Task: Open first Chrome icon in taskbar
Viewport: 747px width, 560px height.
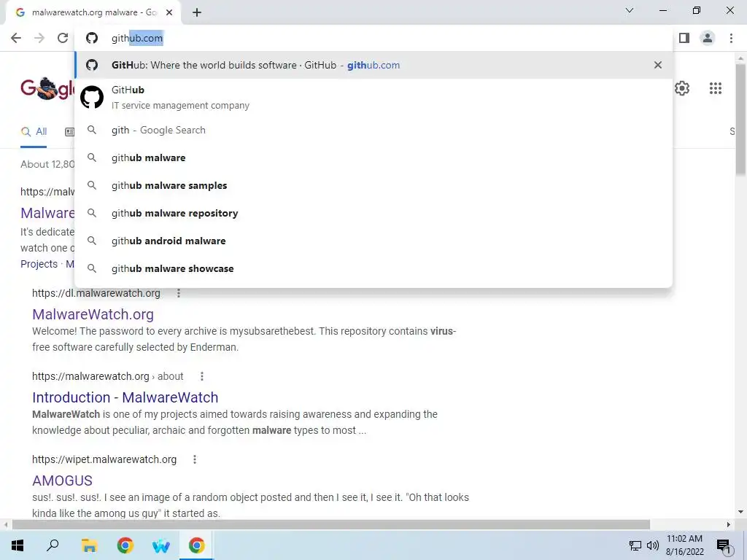Action: click(x=125, y=545)
